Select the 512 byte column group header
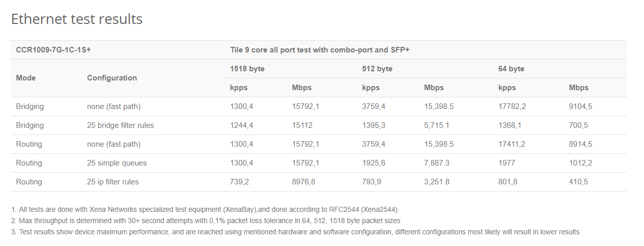Screen dimensions: 644x246 [x=377, y=69]
